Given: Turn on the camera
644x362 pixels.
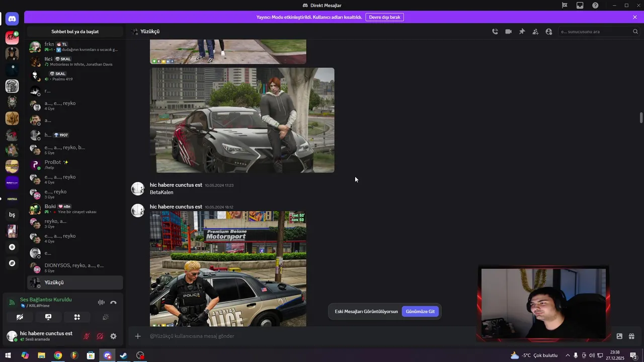Looking at the screenshot, I should (x=20, y=317).
